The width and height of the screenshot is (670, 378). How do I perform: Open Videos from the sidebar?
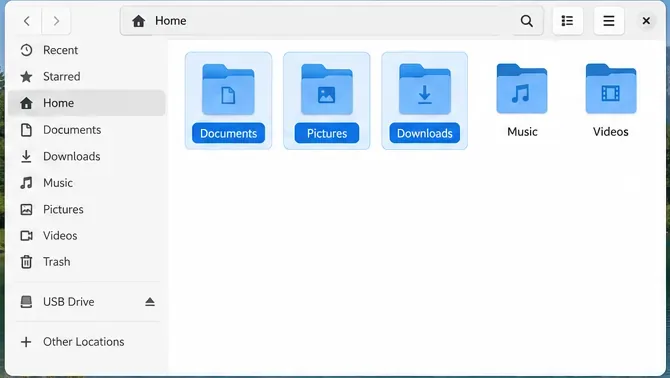[x=87, y=236]
